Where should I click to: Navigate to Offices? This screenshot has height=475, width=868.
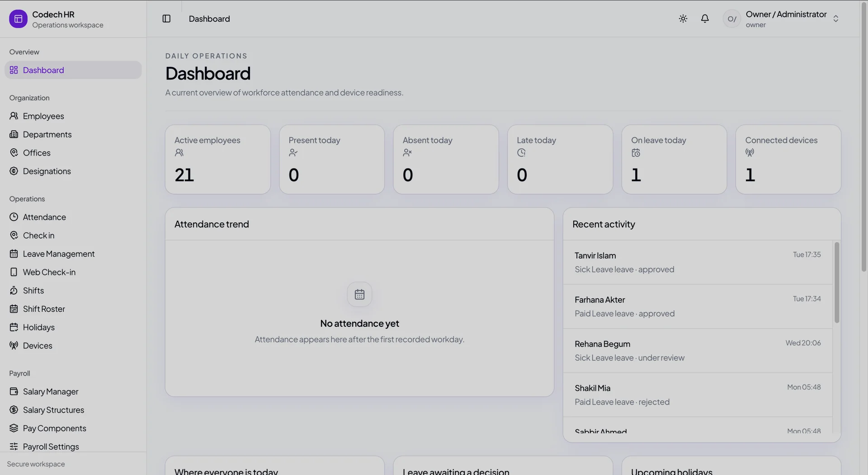73,153
